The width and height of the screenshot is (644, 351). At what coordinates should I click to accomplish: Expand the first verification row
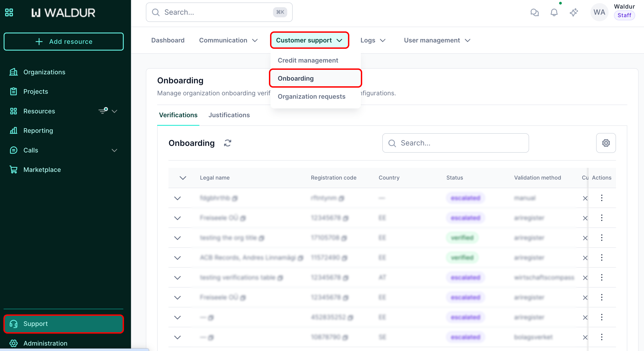tap(177, 198)
